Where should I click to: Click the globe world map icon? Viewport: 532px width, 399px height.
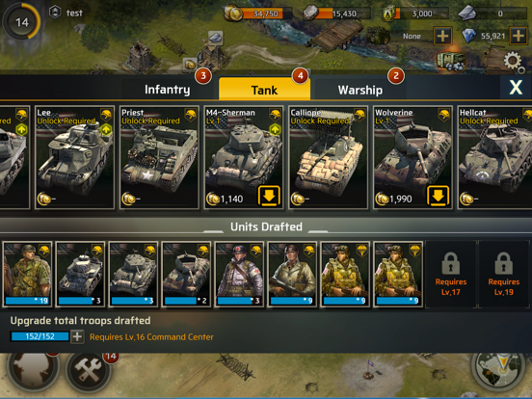click(x=497, y=371)
